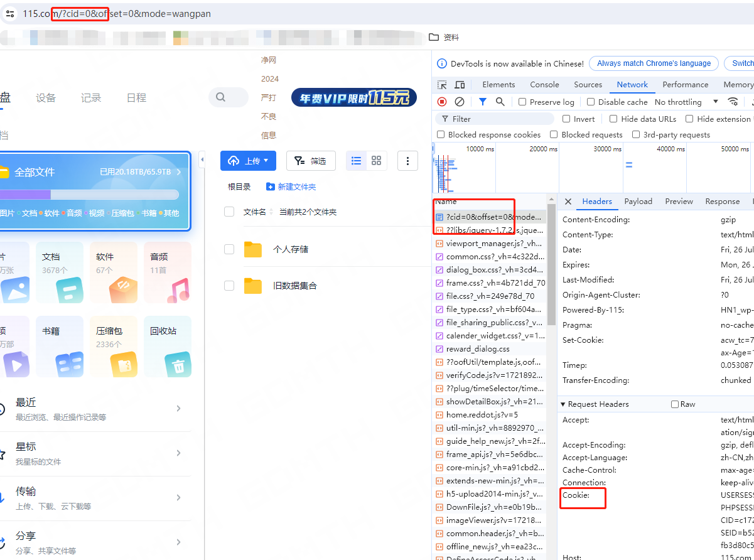
Task: Select the inspect element picker icon
Action: [442, 85]
